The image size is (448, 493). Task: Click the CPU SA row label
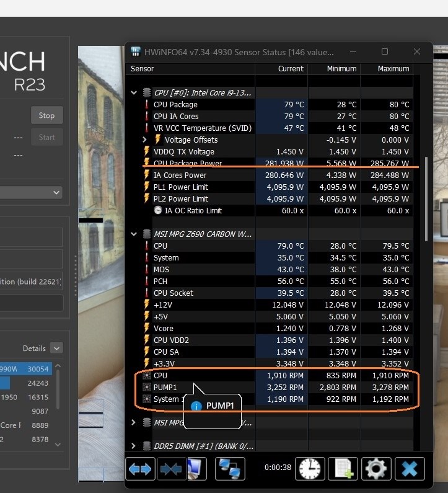click(x=166, y=352)
